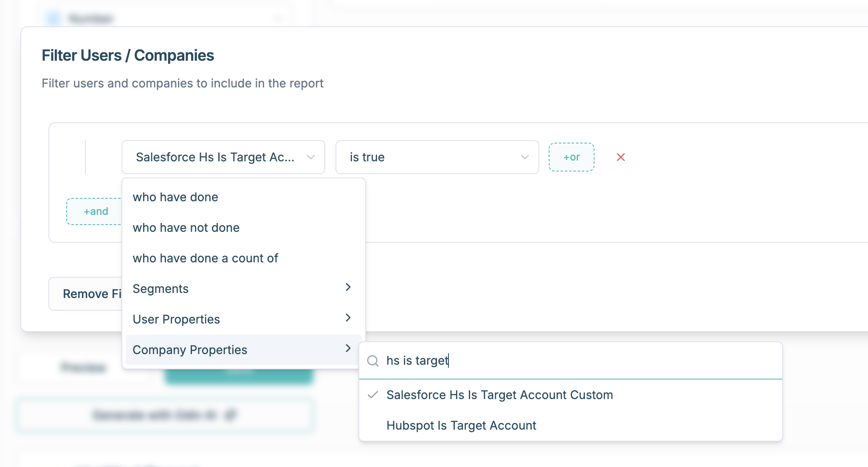Click the +or condition button
The image size is (868, 467).
(571, 157)
